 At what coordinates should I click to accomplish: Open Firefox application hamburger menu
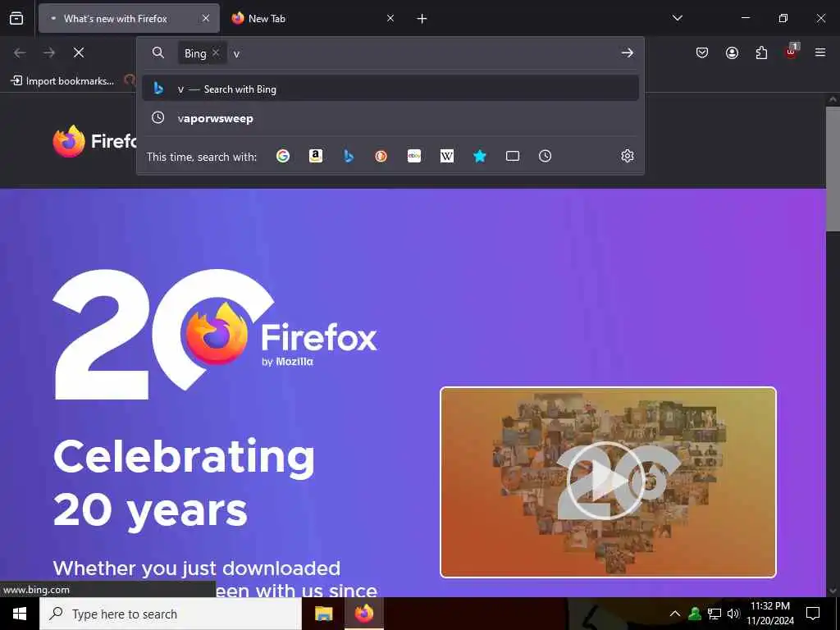pyautogui.click(x=820, y=52)
